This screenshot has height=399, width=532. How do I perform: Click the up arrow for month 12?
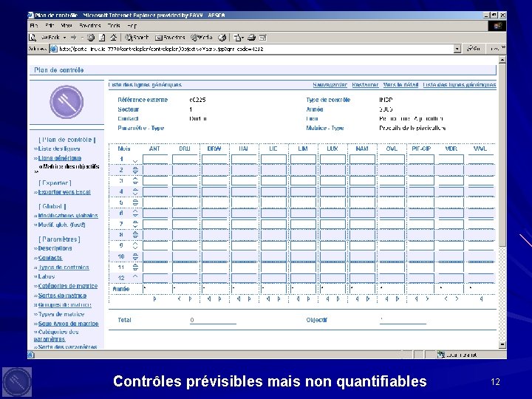pyautogui.click(x=135, y=276)
